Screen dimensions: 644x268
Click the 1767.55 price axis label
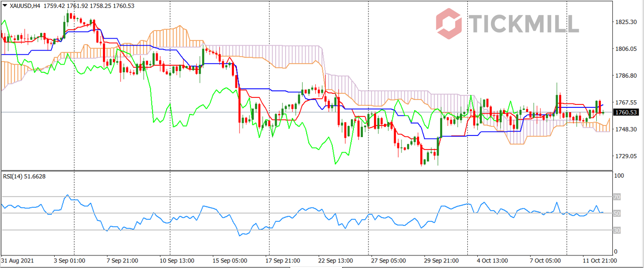[625, 102]
